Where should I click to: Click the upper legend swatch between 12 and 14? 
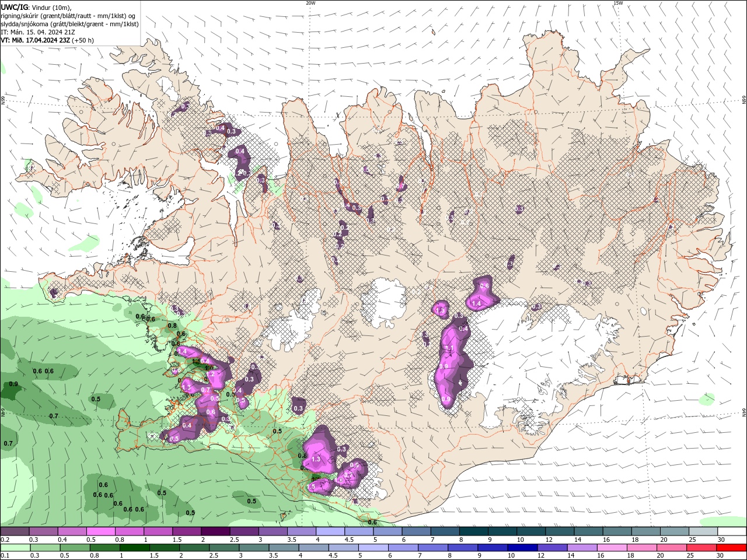559,531
